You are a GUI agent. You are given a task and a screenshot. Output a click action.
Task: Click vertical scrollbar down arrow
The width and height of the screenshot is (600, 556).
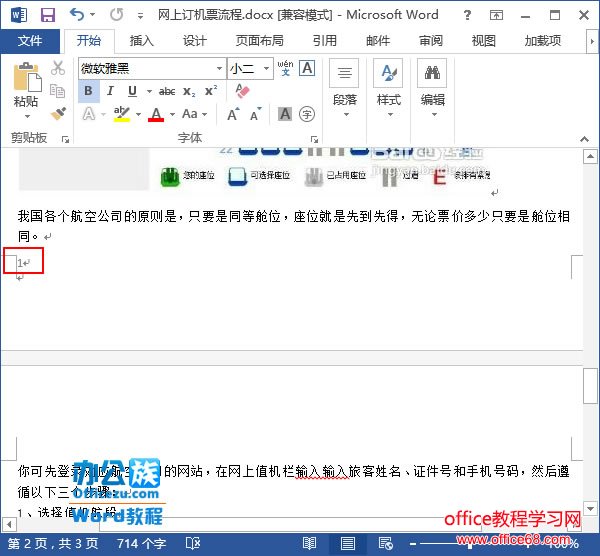tap(590, 509)
